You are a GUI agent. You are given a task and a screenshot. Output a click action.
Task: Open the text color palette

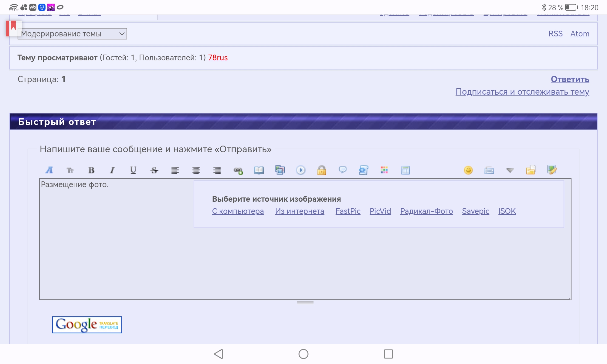click(384, 170)
